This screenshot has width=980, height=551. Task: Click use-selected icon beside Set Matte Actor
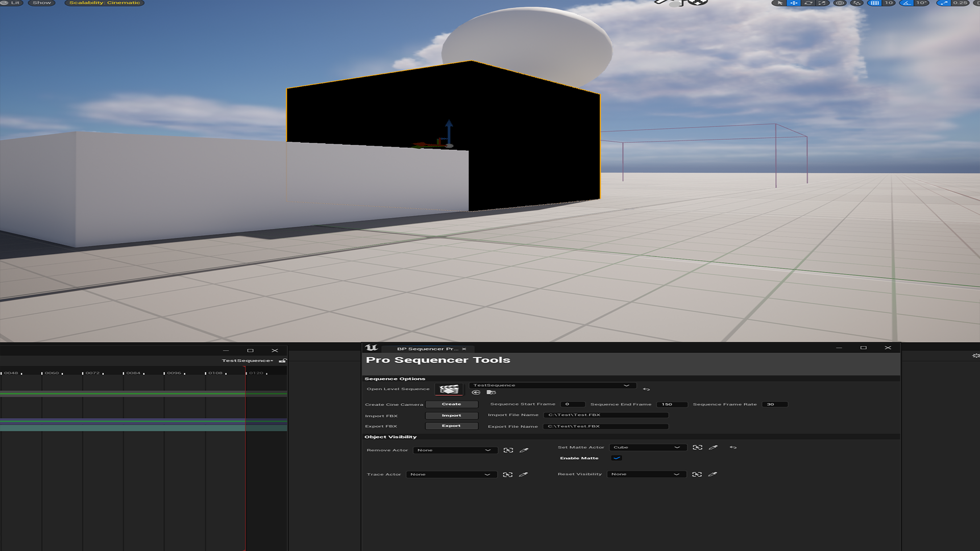697,447
